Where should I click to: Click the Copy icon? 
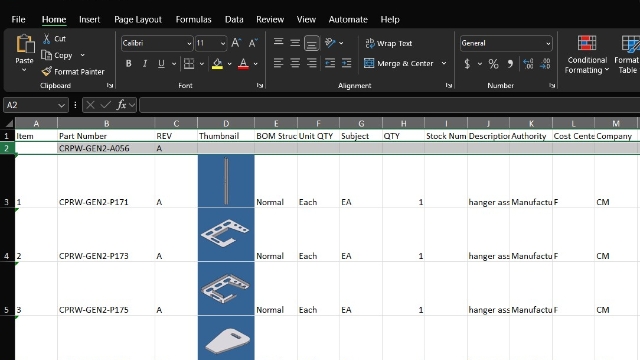[x=47, y=55]
